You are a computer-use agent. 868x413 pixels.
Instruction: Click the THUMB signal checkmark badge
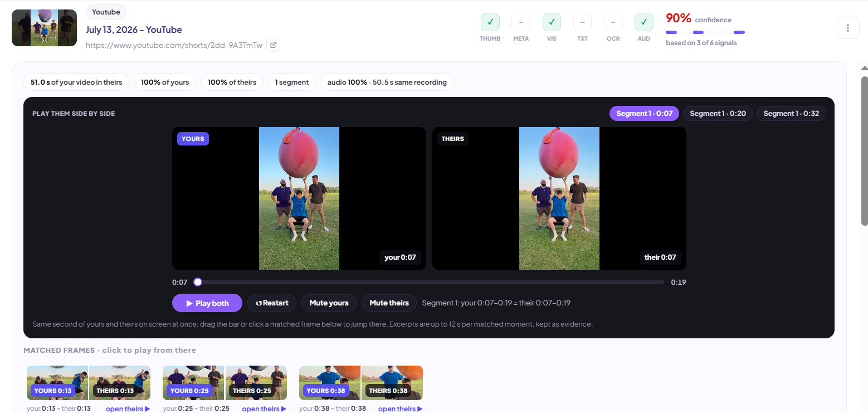pyautogui.click(x=490, y=22)
